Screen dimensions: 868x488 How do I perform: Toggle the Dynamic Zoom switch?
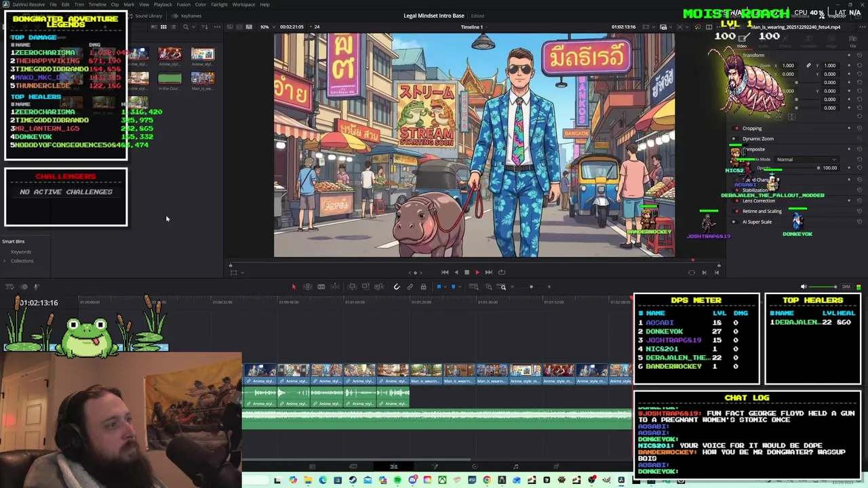click(734, 139)
